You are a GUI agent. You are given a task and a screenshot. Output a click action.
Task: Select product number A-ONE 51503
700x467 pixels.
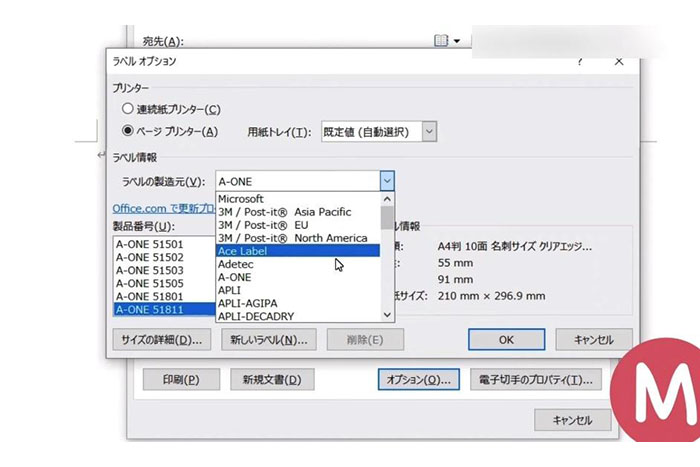point(164,270)
